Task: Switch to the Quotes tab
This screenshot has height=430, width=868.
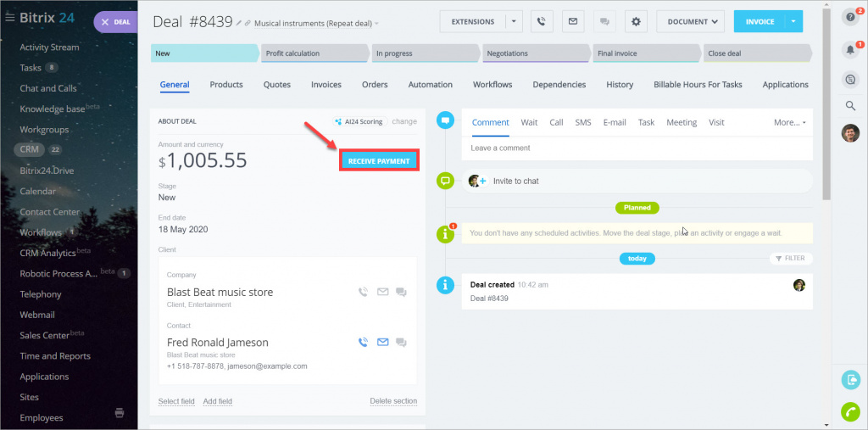Action: [x=277, y=85]
